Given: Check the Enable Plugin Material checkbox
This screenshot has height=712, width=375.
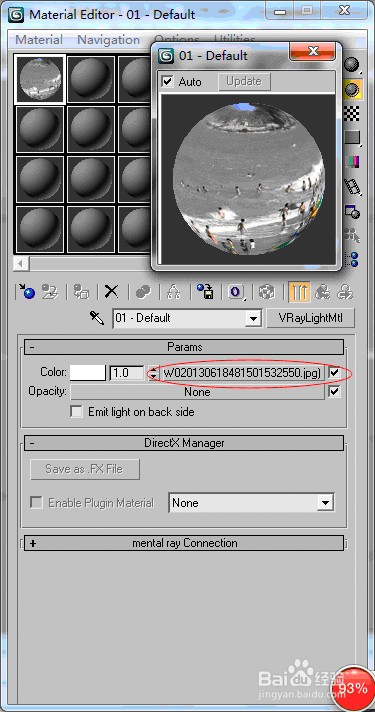Looking at the screenshot, I should click(x=36, y=503).
